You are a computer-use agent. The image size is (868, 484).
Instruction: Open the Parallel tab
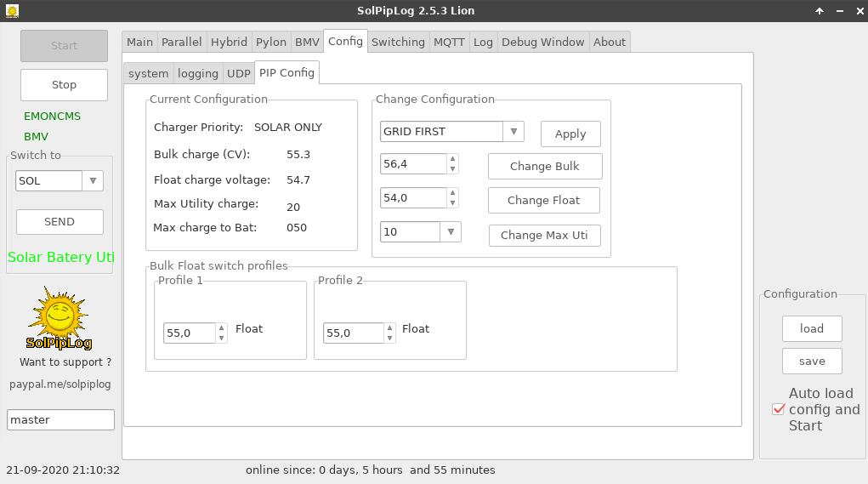click(182, 42)
